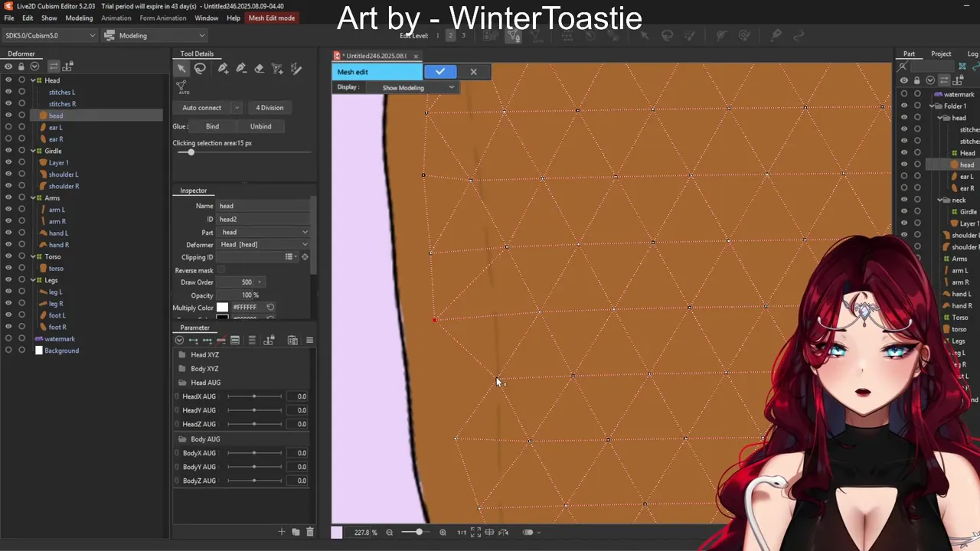Click the lock-all icon in Deformer header

pos(21,67)
